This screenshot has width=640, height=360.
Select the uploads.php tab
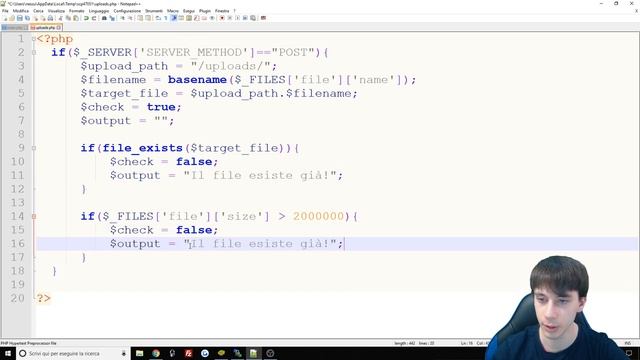click(45, 27)
